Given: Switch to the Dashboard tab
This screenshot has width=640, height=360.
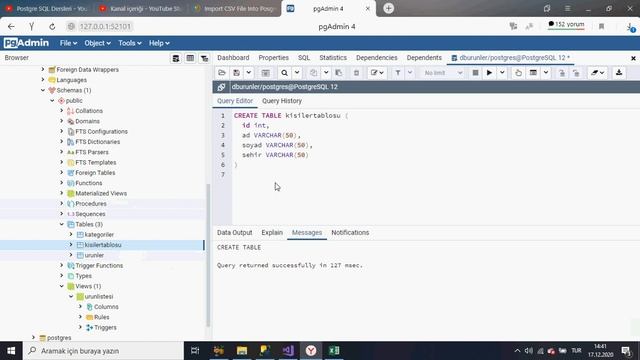Looking at the screenshot, I should tap(233, 58).
